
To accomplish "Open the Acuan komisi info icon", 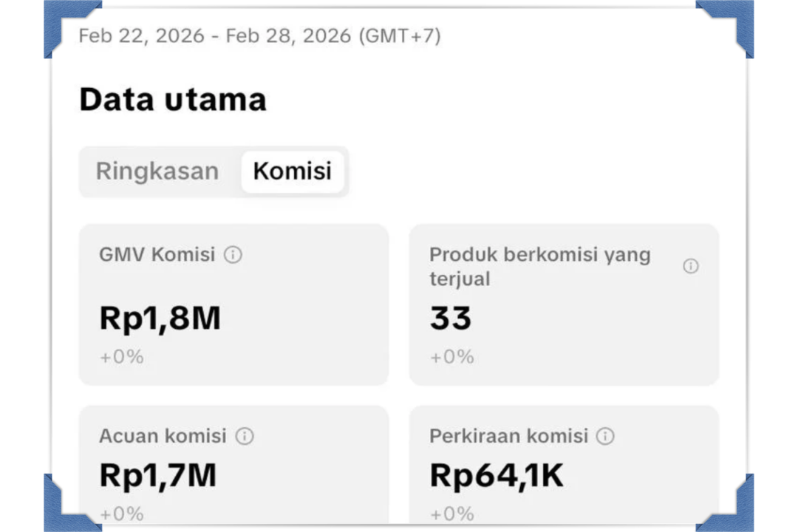I will 245,436.
